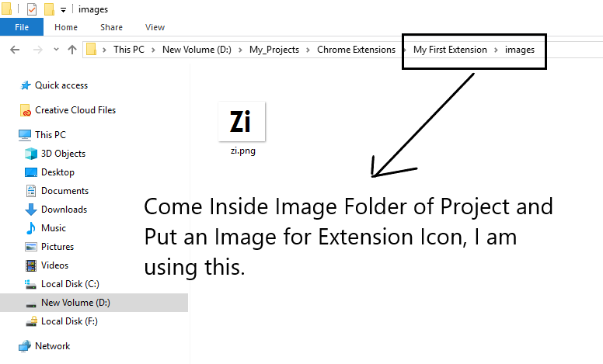603x364 pixels.
Task: Open the Home ribbon tab
Action: (66, 27)
